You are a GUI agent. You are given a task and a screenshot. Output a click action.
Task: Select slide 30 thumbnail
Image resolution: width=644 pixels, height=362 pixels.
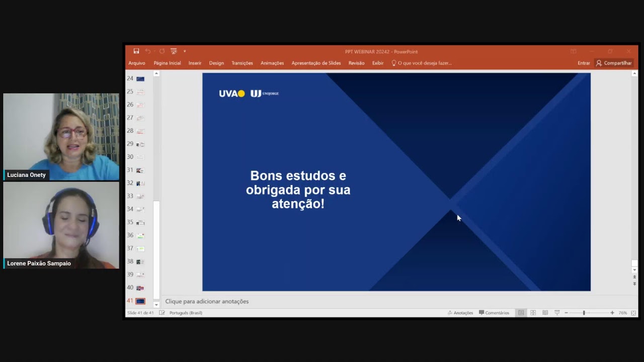click(140, 157)
